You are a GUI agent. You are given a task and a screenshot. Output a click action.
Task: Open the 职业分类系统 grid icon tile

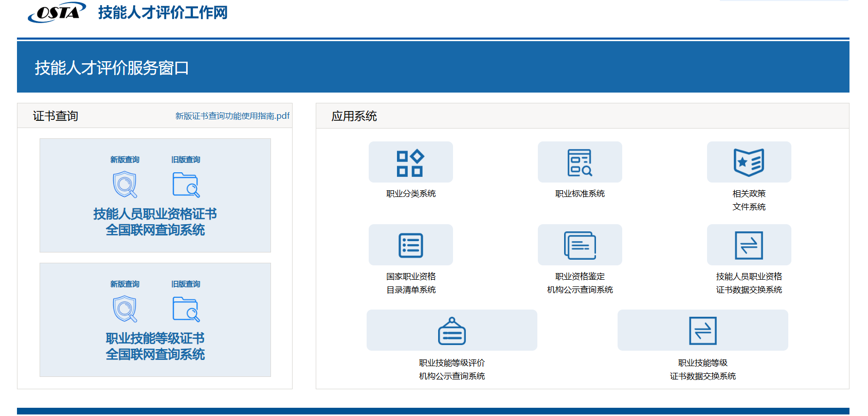[x=410, y=162]
